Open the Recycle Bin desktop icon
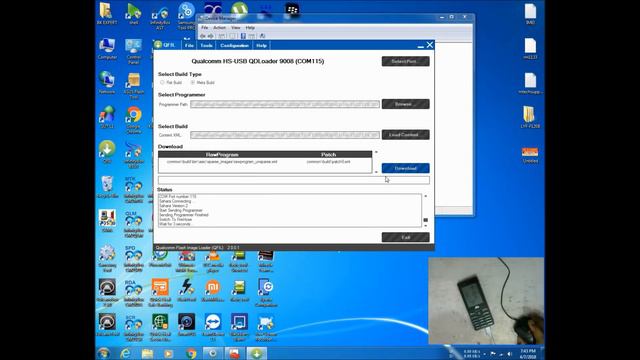The image size is (640, 360). 107,187
